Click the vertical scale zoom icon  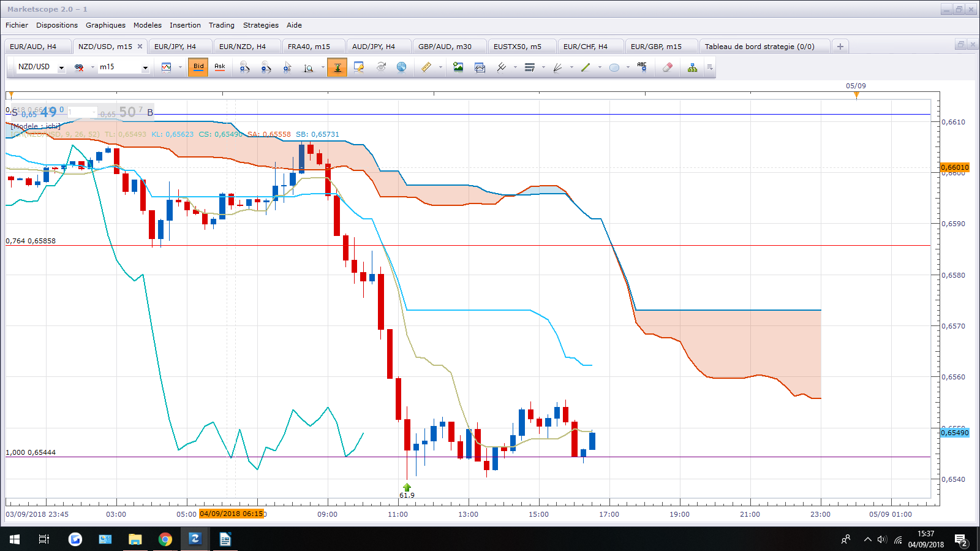coord(309,67)
